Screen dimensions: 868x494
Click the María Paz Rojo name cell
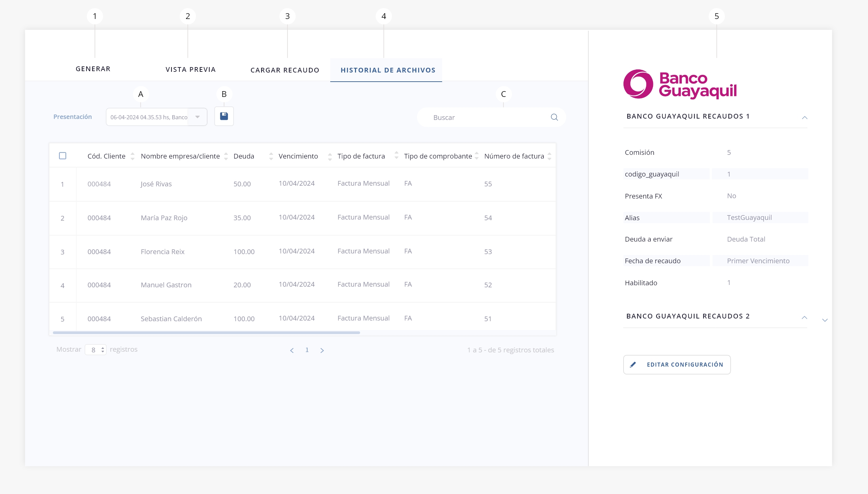click(x=164, y=218)
